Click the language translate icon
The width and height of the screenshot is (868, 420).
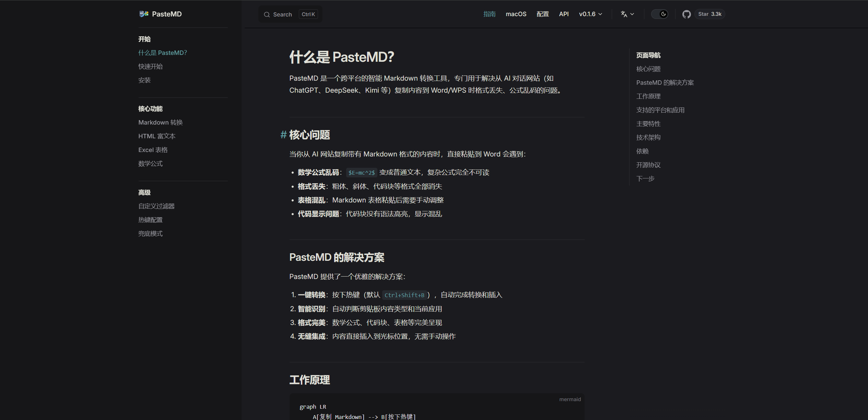tap(624, 14)
